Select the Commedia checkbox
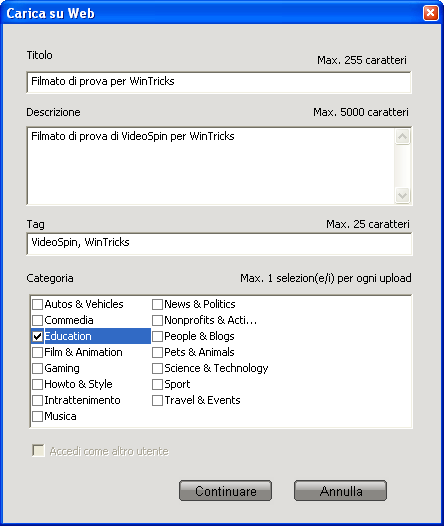 coord(38,320)
